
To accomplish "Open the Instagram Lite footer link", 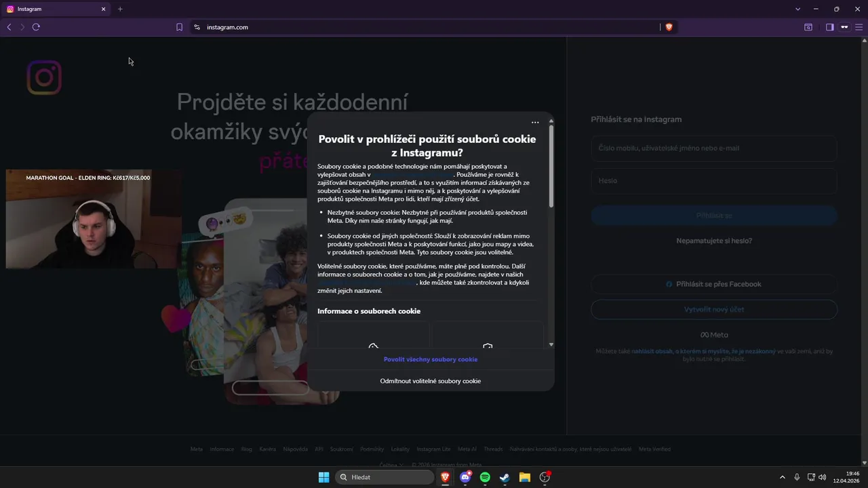I will click(433, 449).
